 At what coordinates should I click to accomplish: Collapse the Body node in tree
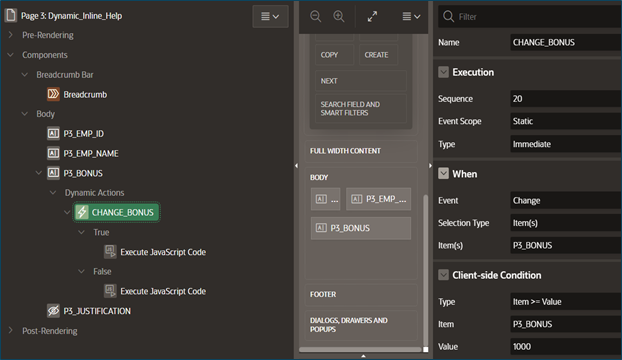point(25,114)
